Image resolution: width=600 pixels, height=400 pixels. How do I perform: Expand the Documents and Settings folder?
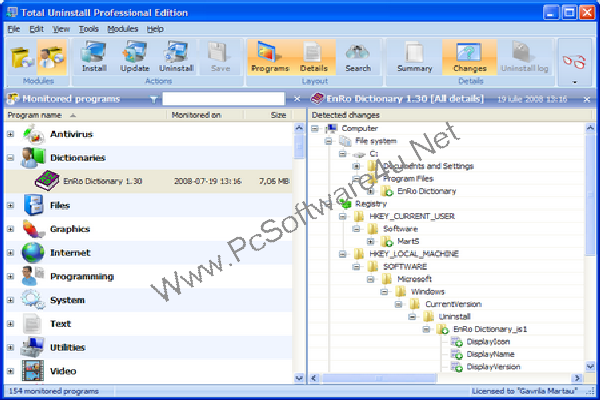tap(356, 166)
